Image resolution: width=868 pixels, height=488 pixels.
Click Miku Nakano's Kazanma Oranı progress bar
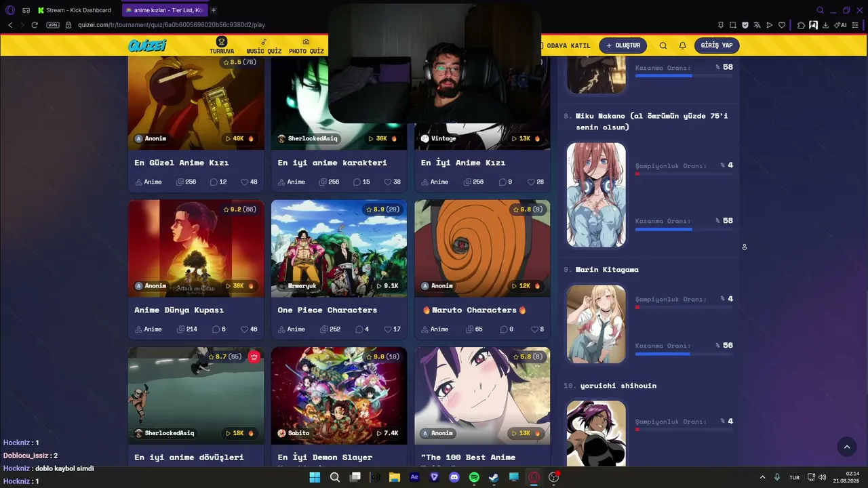(684, 229)
